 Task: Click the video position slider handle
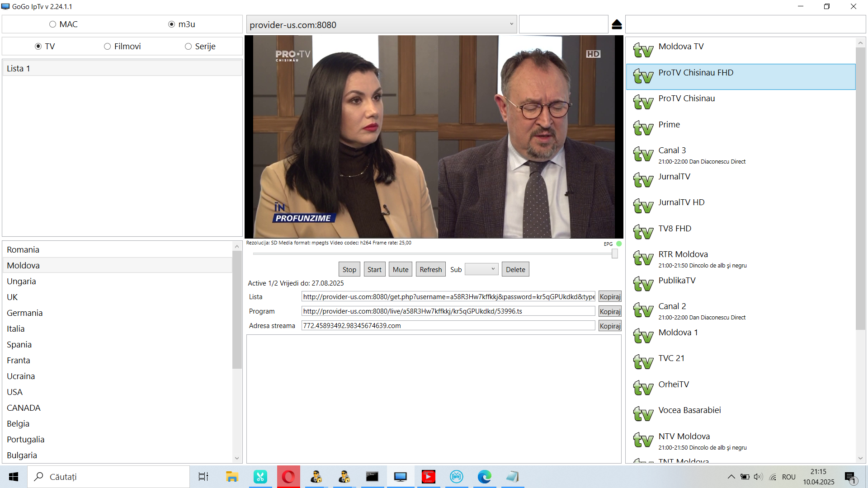[x=615, y=254]
